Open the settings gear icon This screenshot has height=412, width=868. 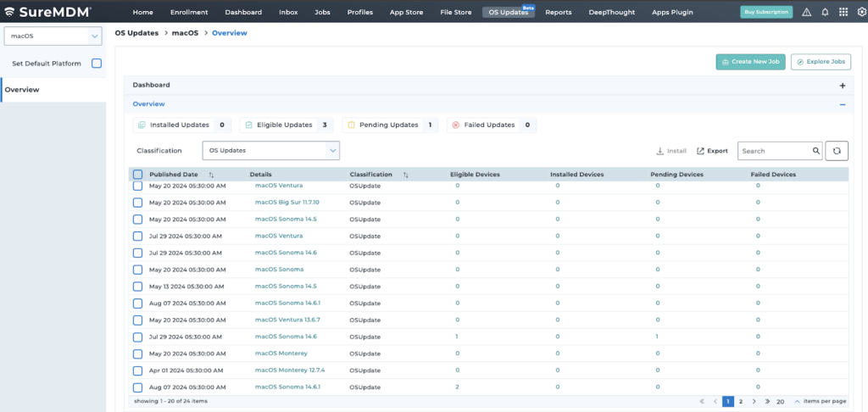click(x=861, y=12)
